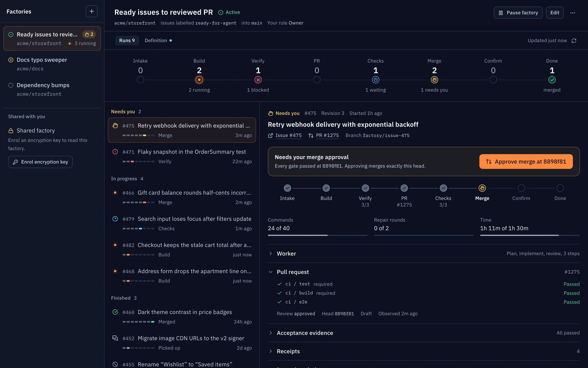Viewport: 588px width, 368px height.
Task: Click the Merge stage hand icon in pipeline
Action: [434, 80]
